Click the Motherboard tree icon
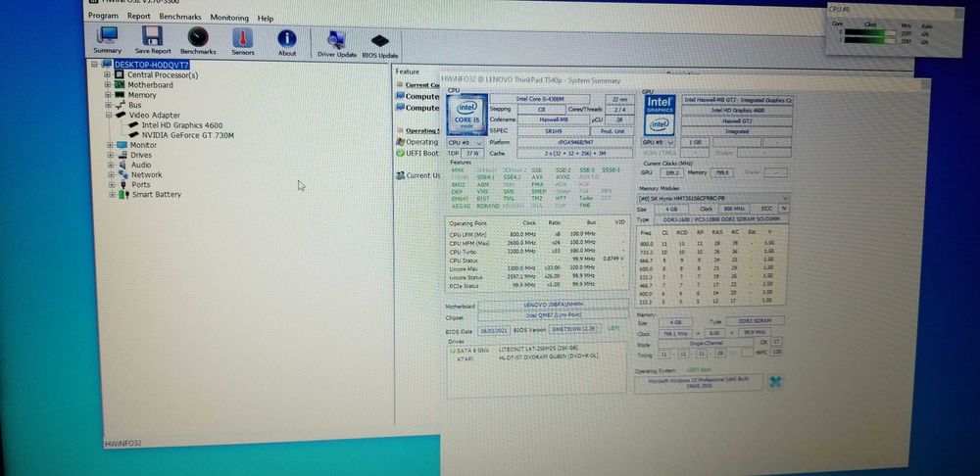This screenshot has width=980, height=476. click(x=120, y=84)
